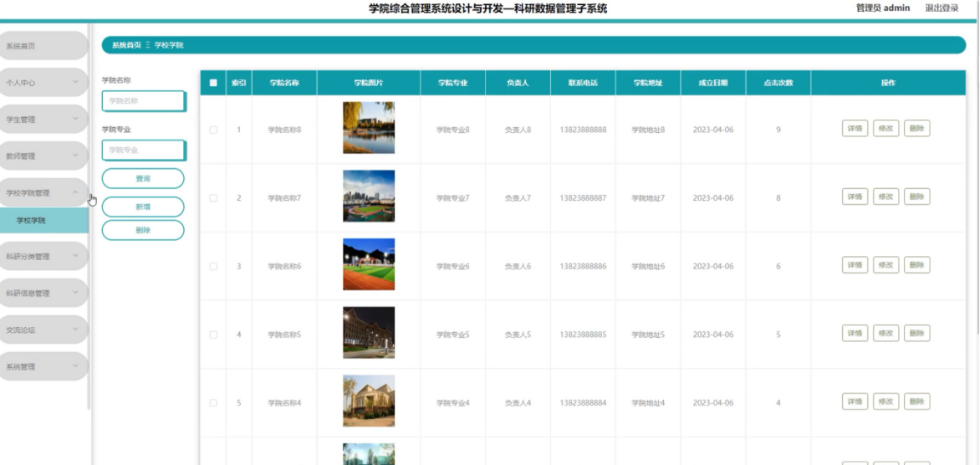Viewport: 980px width, 465px height.
Task: Open the stadium photo thumbnail of 学院名称7
Action: click(x=369, y=197)
